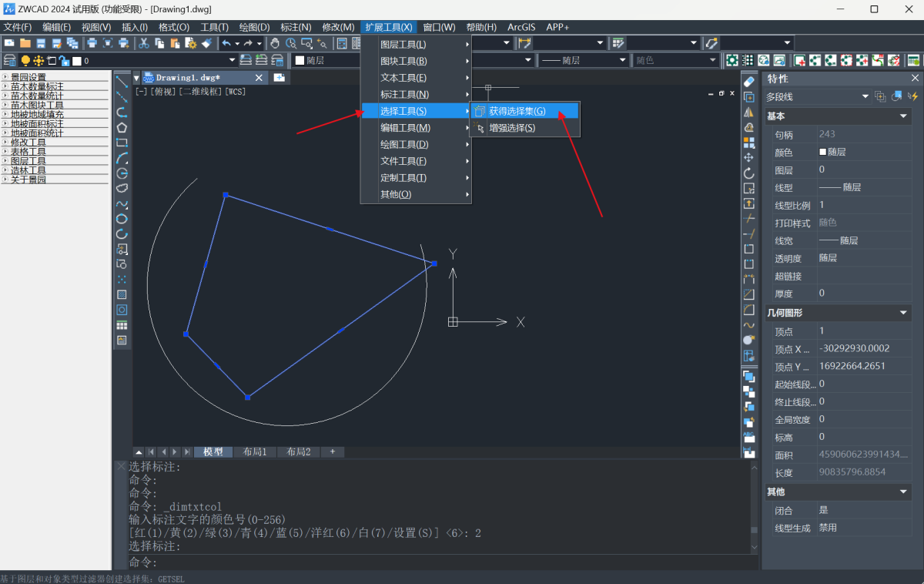Click the Undo arrow icon
Image resolution: width=924 pixels, height=584 pixels.
225,43
